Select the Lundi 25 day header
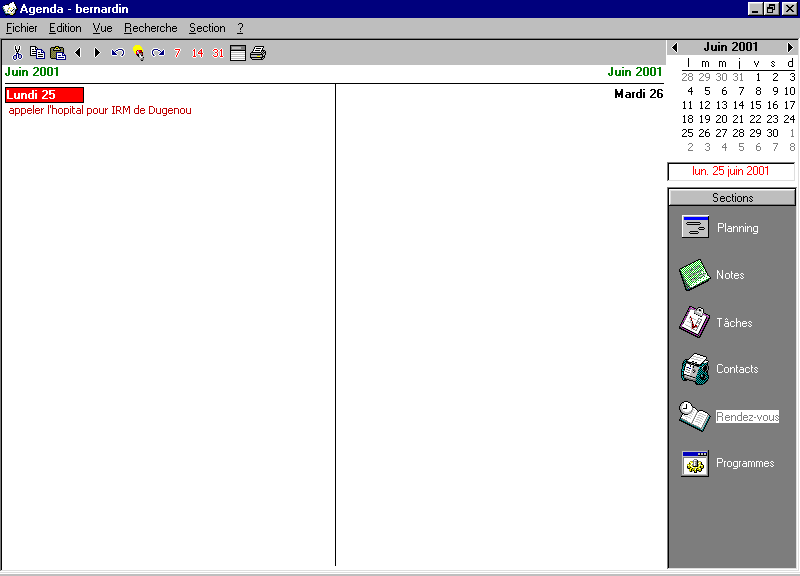 (44, 95)
